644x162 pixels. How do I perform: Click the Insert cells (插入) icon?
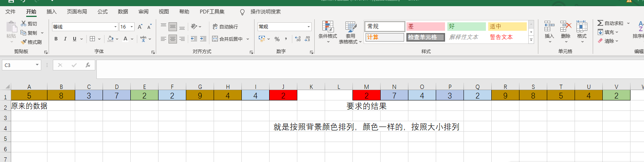coord(549,26)
